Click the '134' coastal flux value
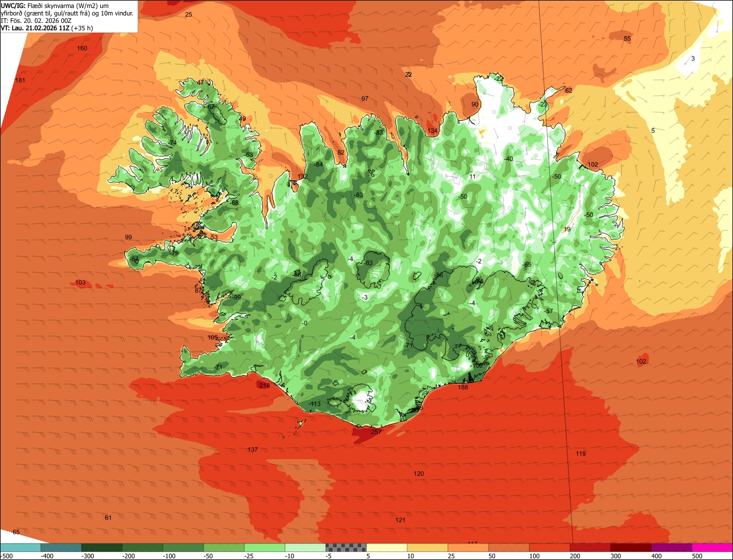The width and height of the screenshot is (733, 560). [x=432, y=131]
